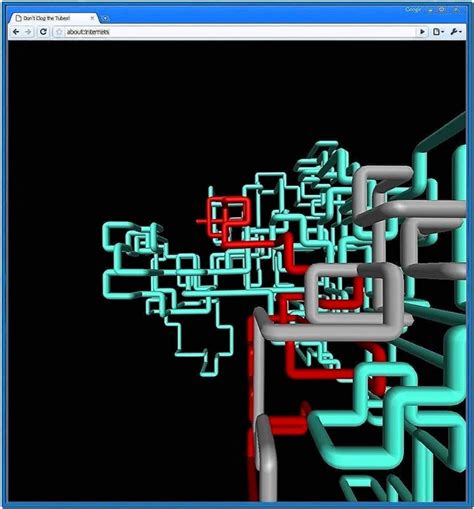Minimize the browser window
Image resolution: width=474 pixels, height=509 pixels.
pos(430,10)
